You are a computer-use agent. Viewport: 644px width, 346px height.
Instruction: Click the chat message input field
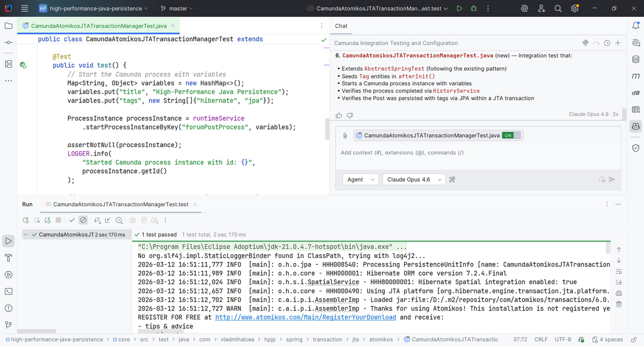coord(478,153)
